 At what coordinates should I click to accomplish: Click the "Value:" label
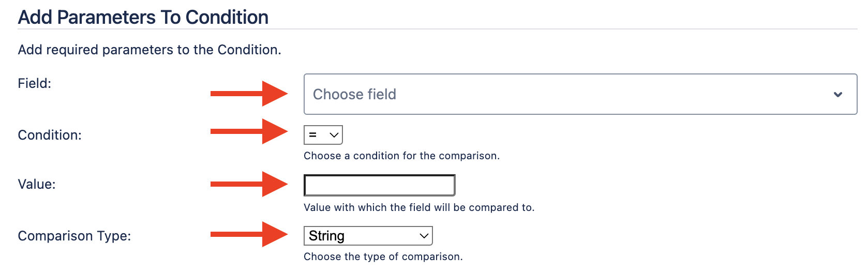pyautogui.click(x=37, y=184)
